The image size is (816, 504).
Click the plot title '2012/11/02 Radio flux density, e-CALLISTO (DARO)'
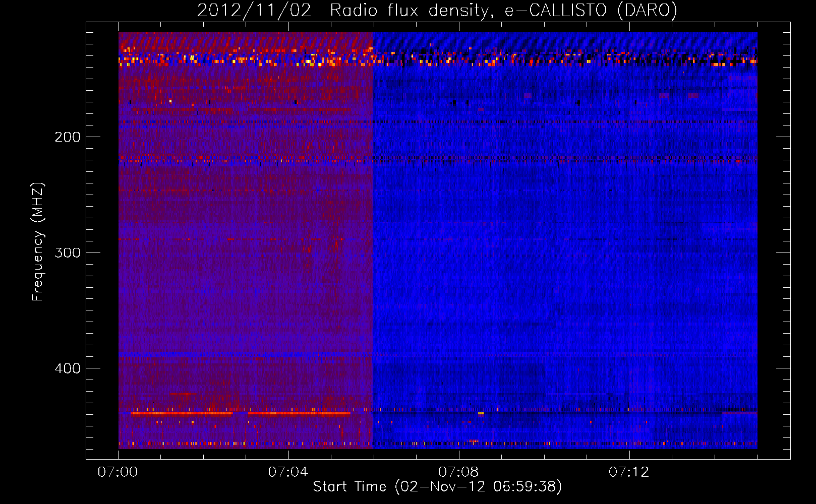[437, 11]
